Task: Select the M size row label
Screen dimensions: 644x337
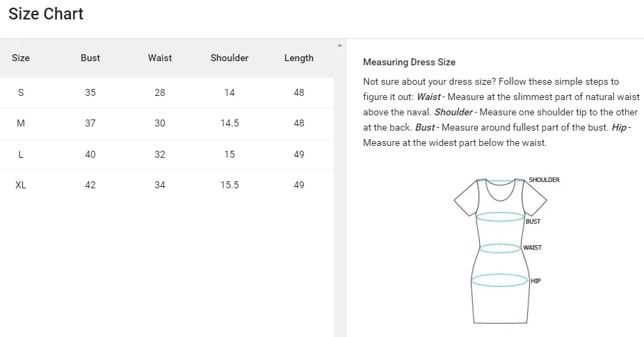Action: (x=21, y=123)
